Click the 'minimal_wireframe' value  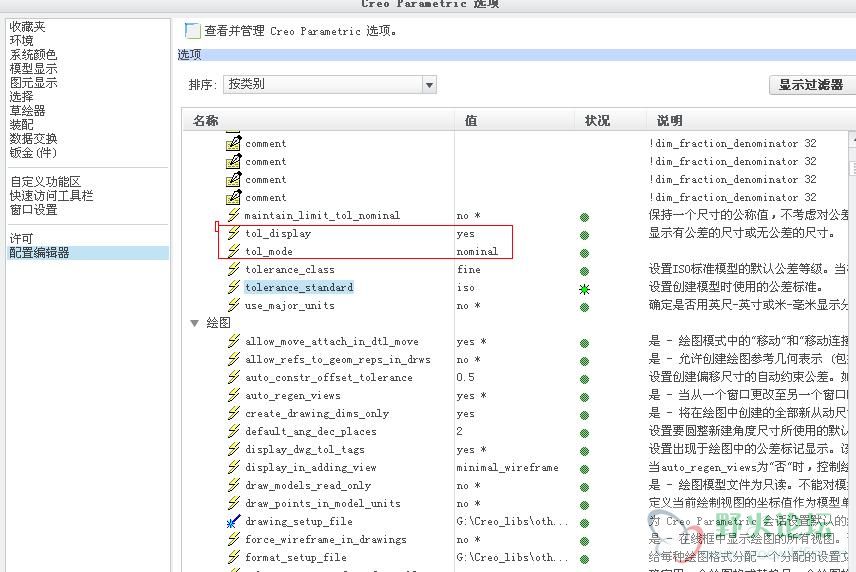pos(507,468)
